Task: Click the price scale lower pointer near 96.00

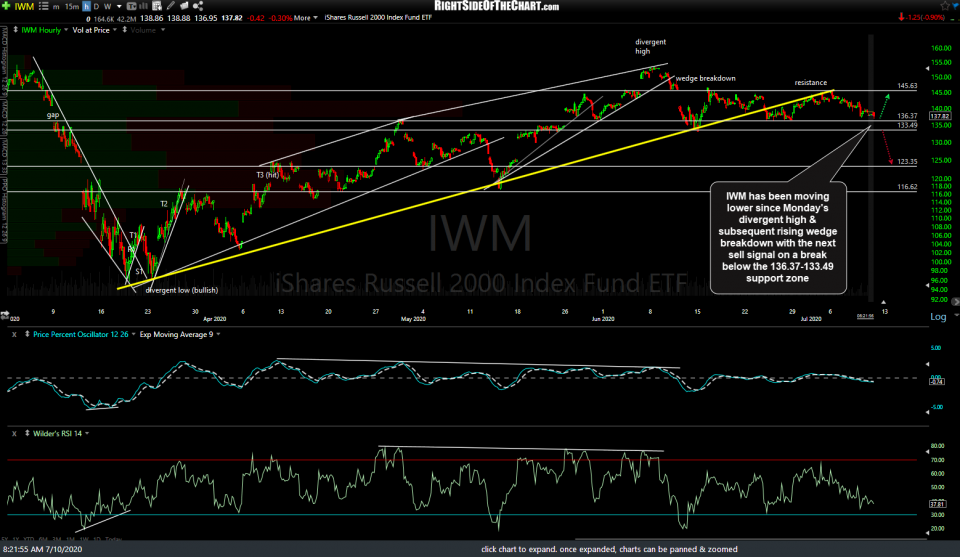Action: pyautogui.click(x=928, y=286)
